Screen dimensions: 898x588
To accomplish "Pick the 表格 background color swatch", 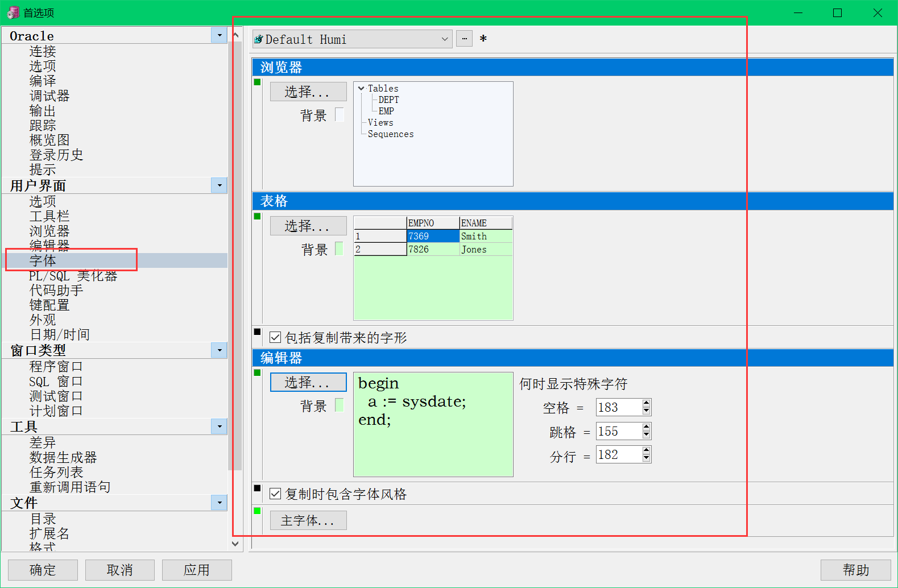I will pyautogui.click(x=340, y=249).
